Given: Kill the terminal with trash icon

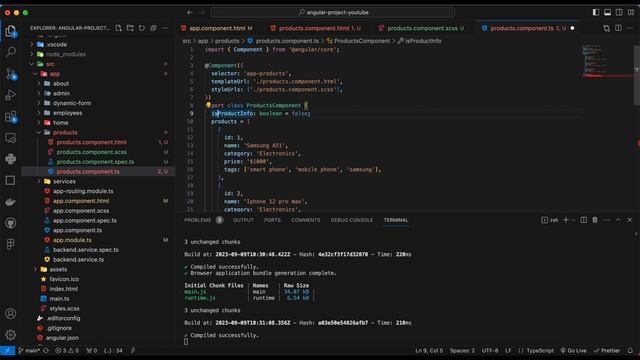Looking at the screenshot, I should [595, 220].
